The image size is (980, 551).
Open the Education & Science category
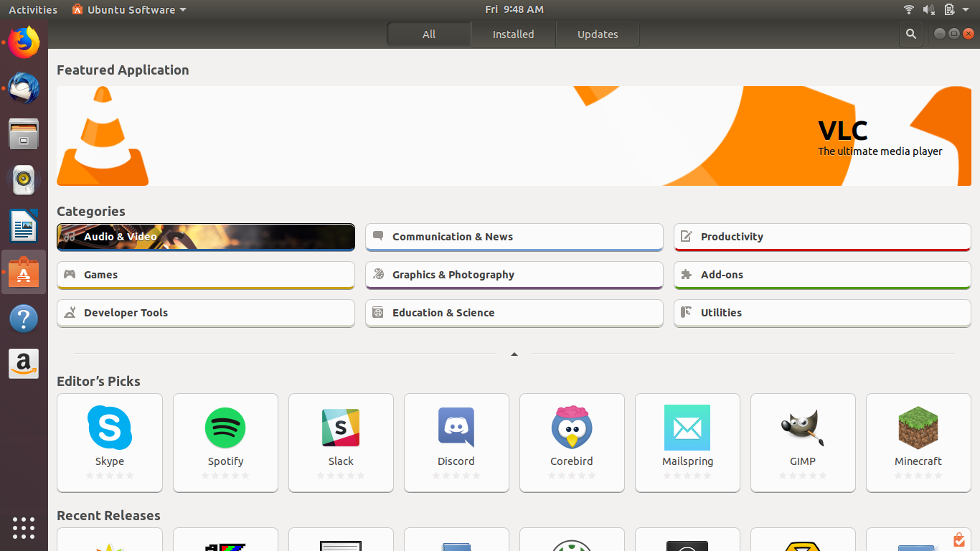[x=514, y=313]
